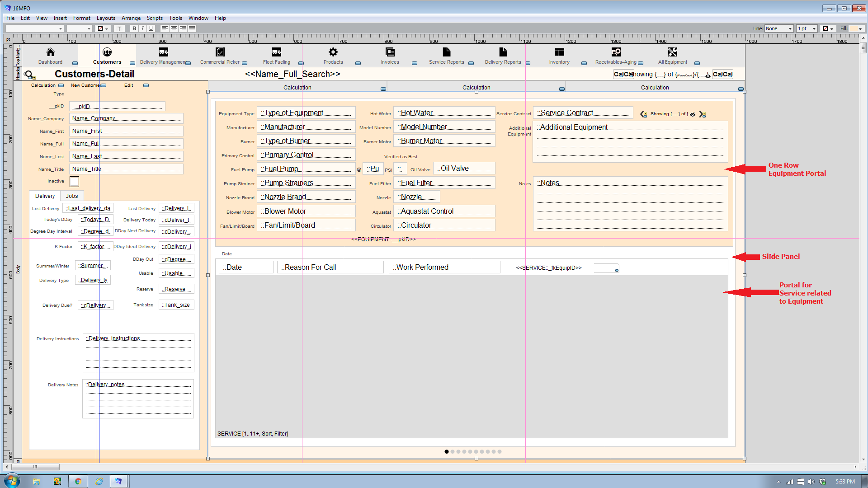Toggle bold text formatting

134,28
